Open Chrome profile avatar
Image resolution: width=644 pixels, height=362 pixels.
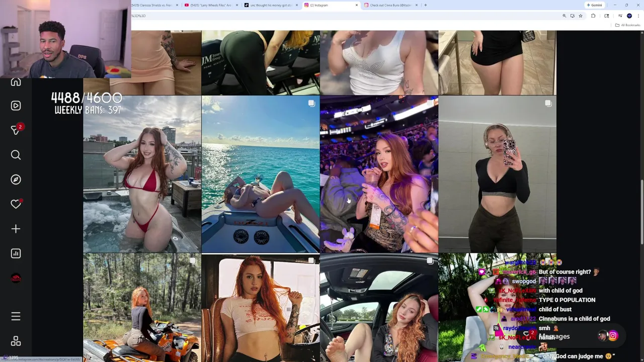click(x=629, y=16)
